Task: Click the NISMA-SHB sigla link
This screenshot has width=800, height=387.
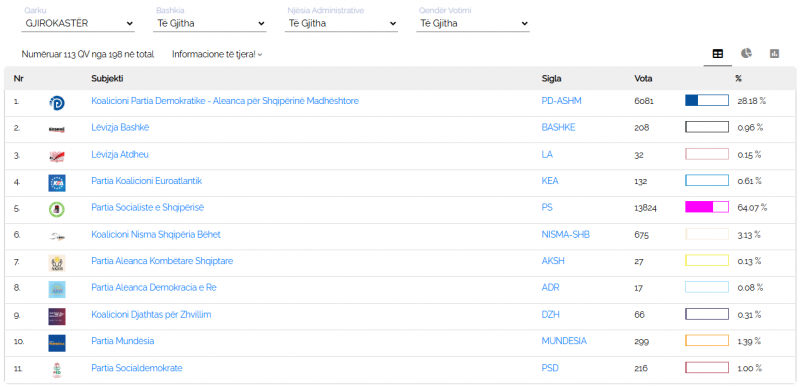Action: pyautogui.click(x=566, y=235)
